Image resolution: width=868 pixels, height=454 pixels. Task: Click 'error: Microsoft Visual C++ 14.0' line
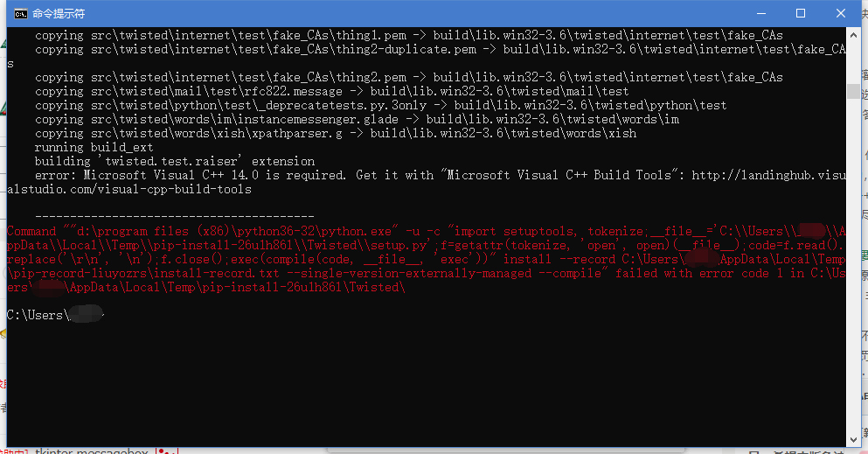point(175,175)
